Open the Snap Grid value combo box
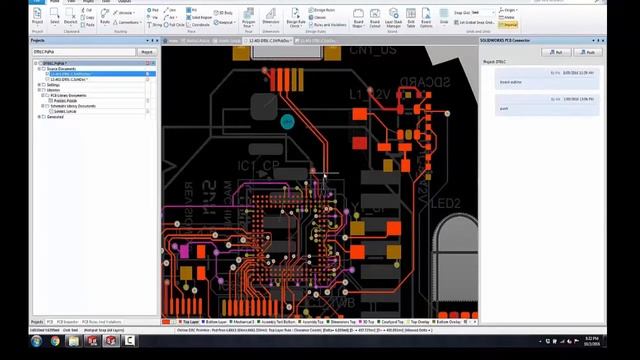The width and height of the screenshot is (640, 360). coord(482,13)
